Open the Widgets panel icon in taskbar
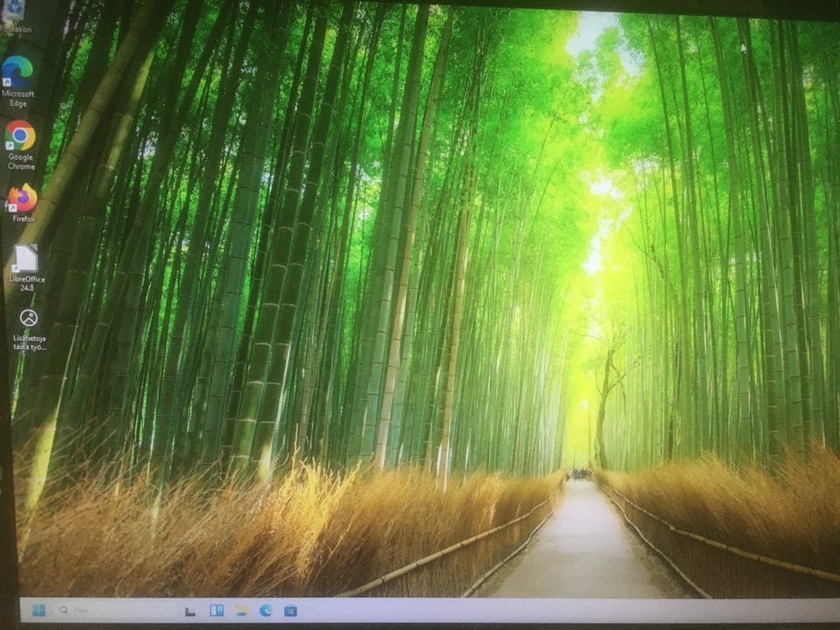This screenshot has width=840, height=630. [x=216, y=610]
